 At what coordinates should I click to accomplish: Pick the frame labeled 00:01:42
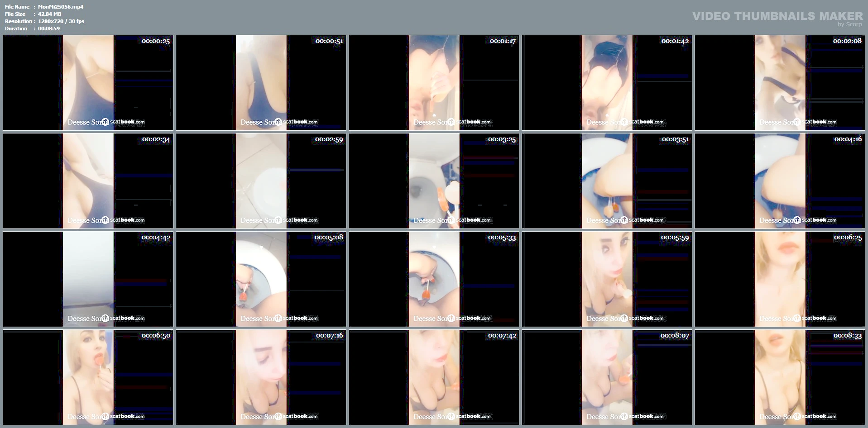click(607, 83)
